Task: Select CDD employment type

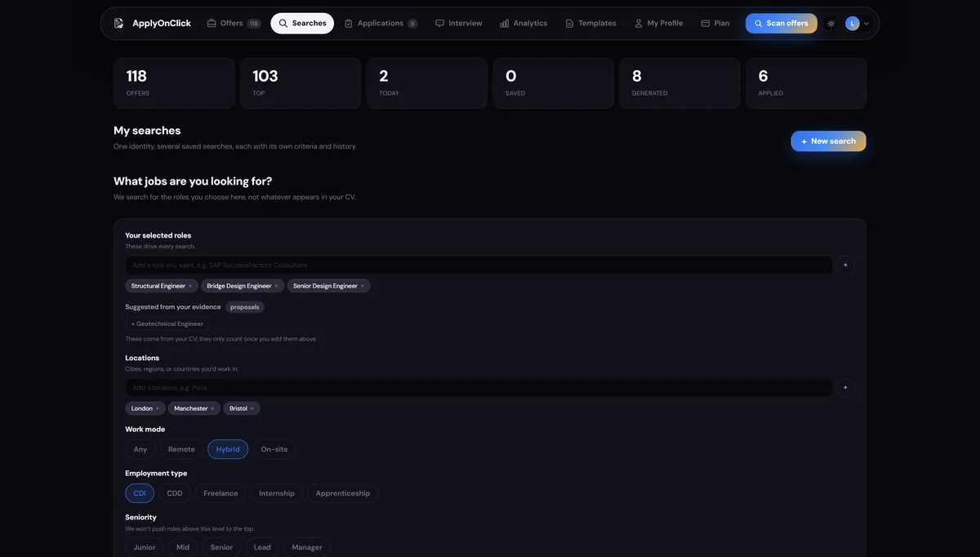Action: [175, 493]
